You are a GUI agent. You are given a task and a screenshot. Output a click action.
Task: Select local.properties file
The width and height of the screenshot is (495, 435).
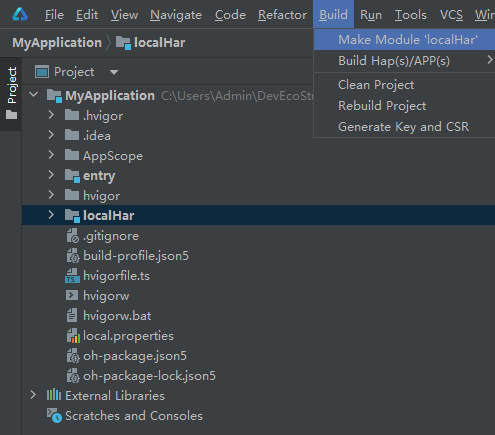pyautogui.click(x=128, y=336)
